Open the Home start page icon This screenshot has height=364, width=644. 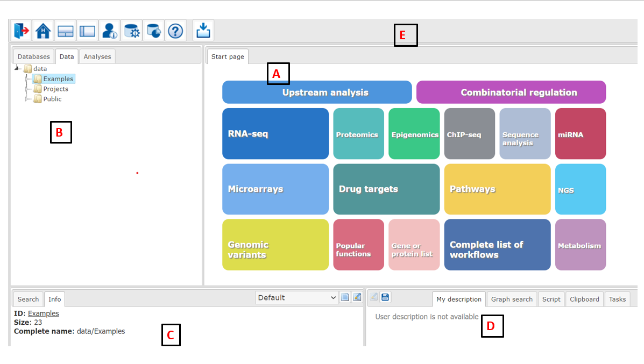click(x=43, y=30)
